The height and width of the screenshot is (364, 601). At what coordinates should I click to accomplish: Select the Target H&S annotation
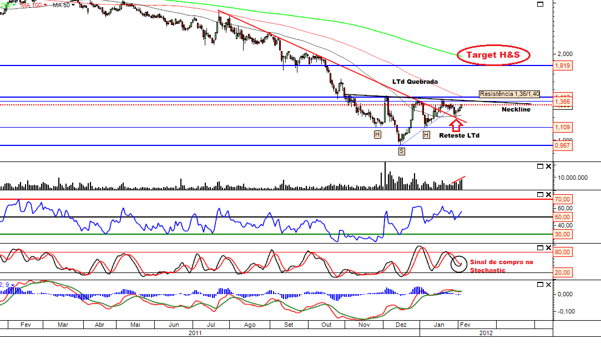click(493, 55)
